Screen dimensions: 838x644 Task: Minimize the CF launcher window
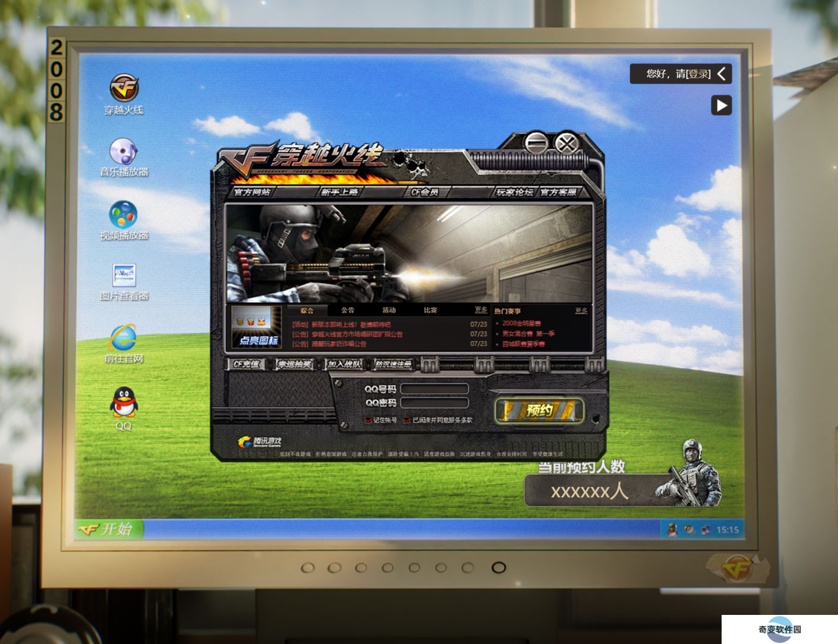536,143
